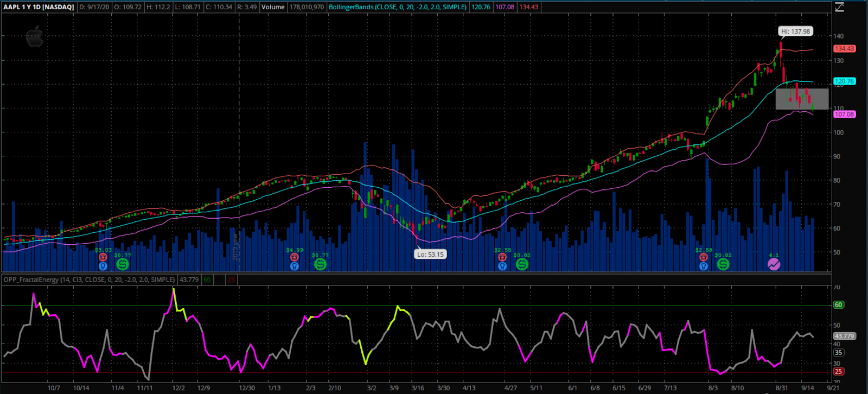Click the 9/21 date on the time axis
Image resolution: width=868 pixels, height=394 pixels.
click(x=833, y=388)
